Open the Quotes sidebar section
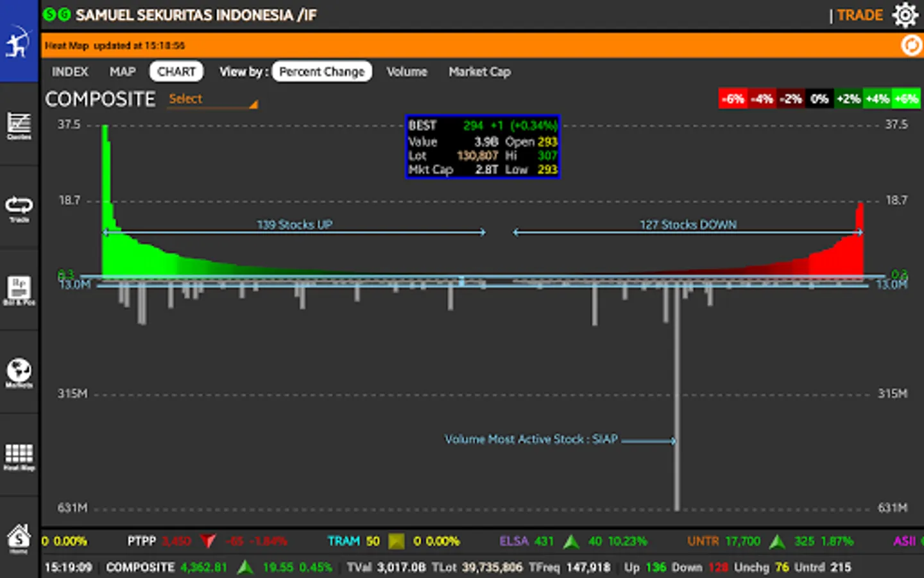The height and width of the screenshot is (578, 924). [x=19, y=125]
